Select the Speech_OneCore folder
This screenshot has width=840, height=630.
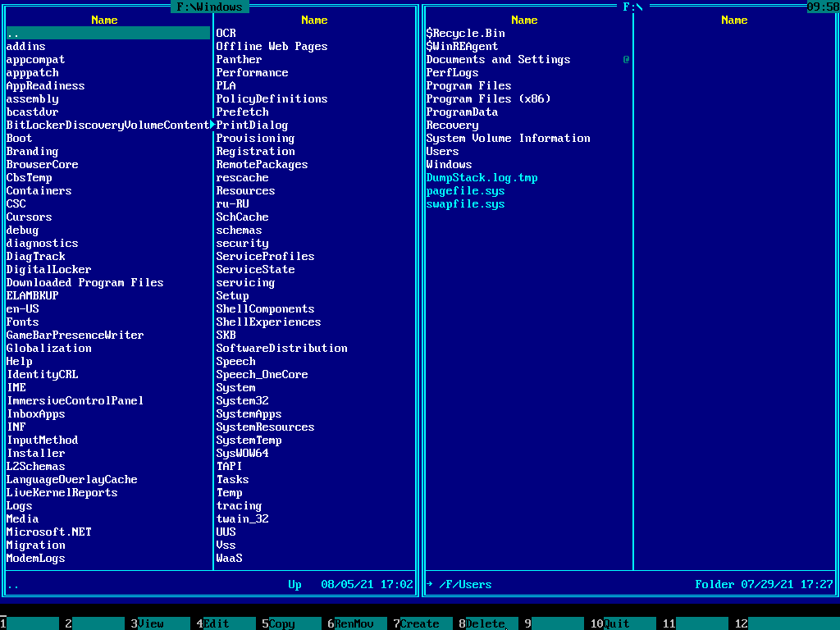[x=262, y=374]
